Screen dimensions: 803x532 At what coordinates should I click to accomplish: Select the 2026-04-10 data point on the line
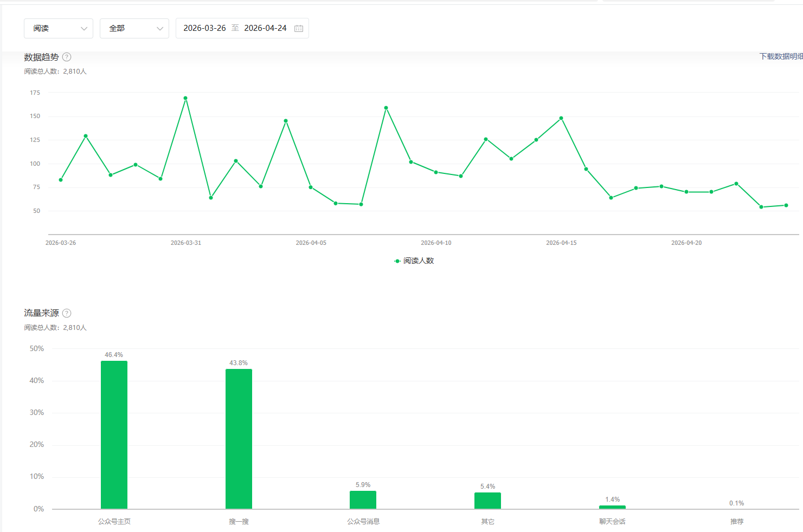tap(436, 172)
